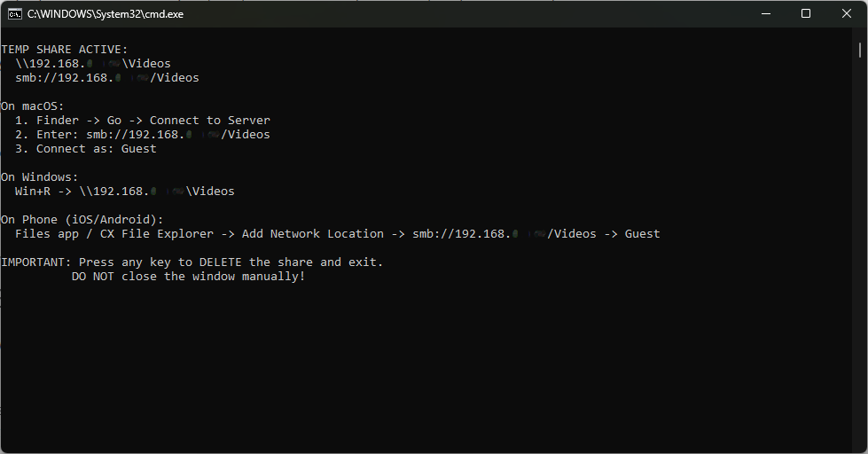Click the On Windows heading line
The width and height of the screenshot is (868, 454).
pos(40,177)
